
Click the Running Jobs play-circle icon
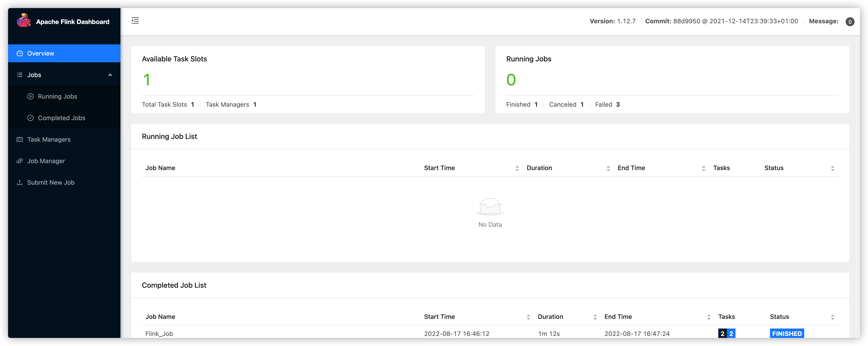[30, 96]
